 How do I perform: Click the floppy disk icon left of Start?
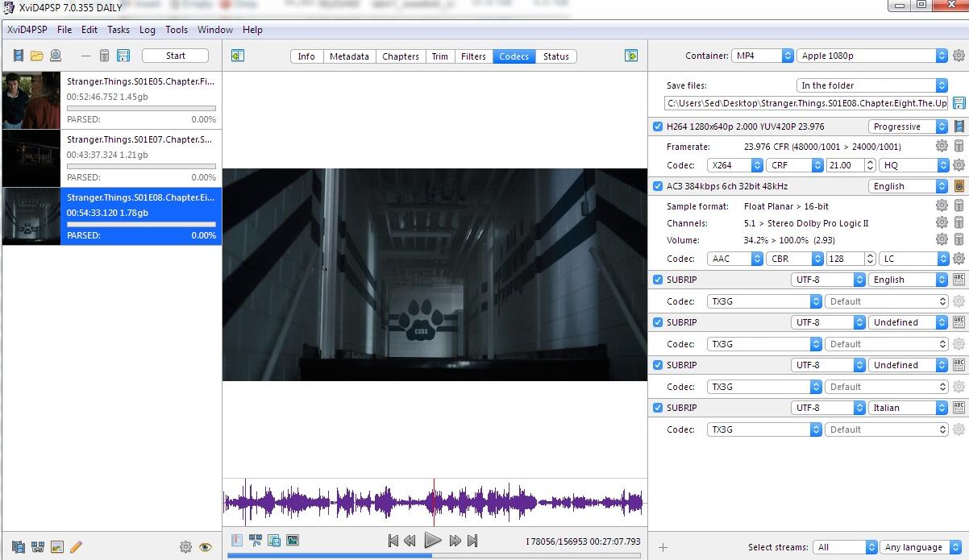point(123,56)
